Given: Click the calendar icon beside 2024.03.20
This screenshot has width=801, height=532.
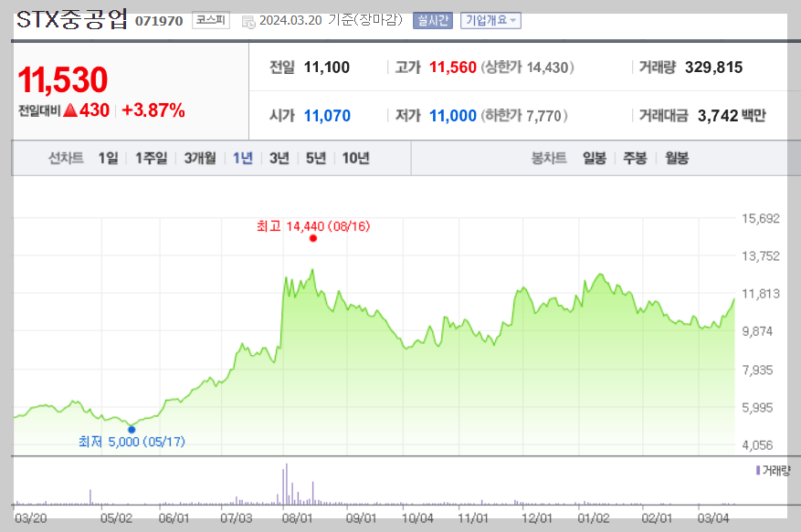Looking at the screenshot, I should pyautogui.click(x=248, y=21).
